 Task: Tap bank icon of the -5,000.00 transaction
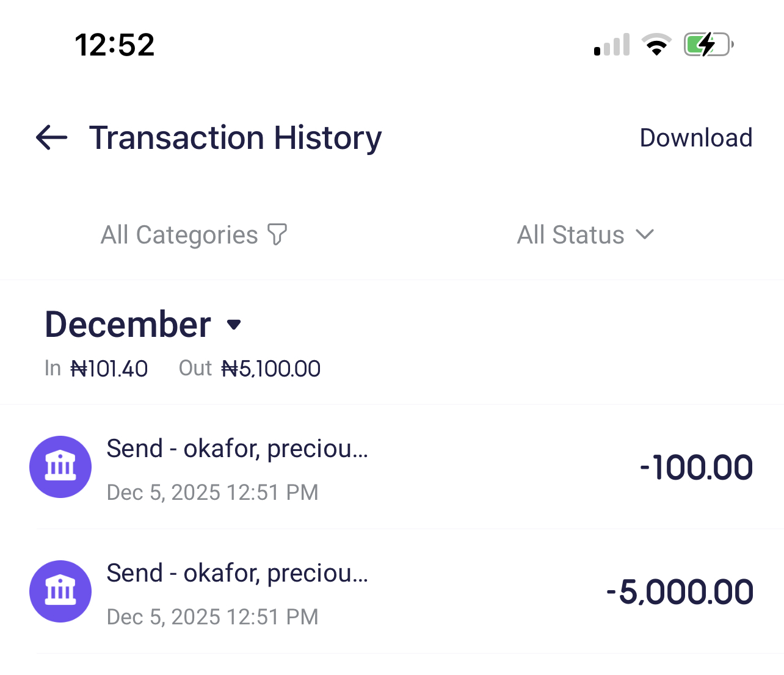(60, 591)
